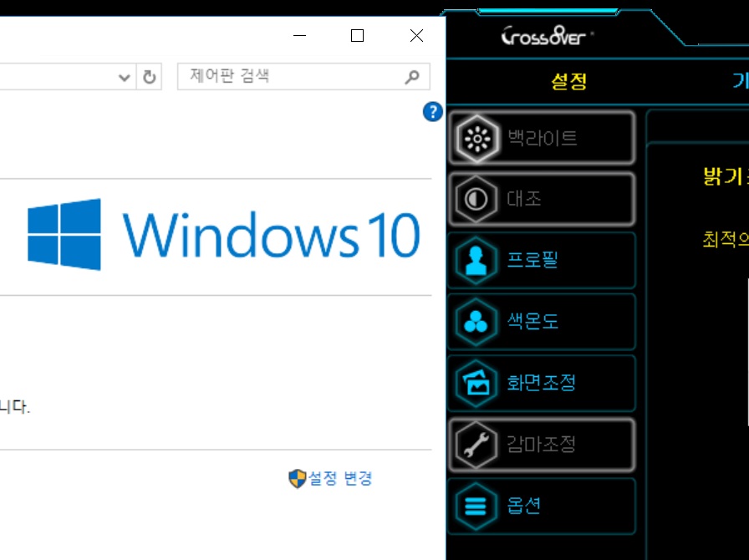Viewport: 749px width, 560px height.
Task: Close the Control Panel window
Action: 416,35
